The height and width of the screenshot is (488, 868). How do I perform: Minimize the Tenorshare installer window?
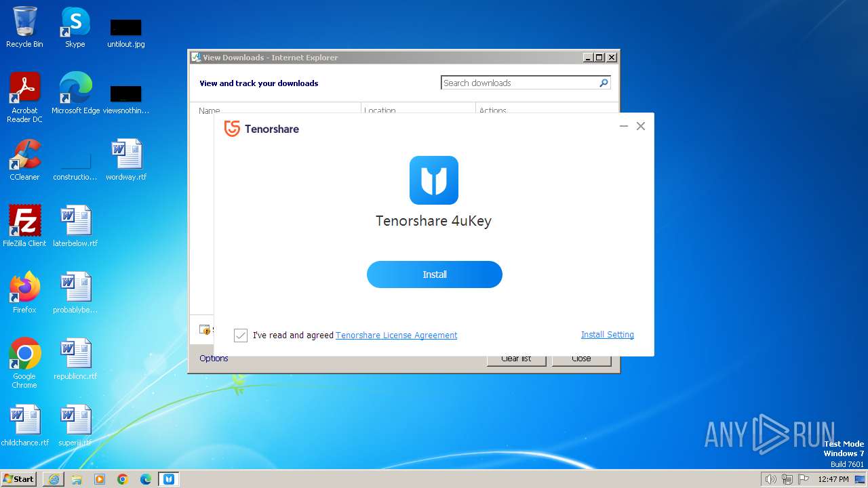[624, 126]
